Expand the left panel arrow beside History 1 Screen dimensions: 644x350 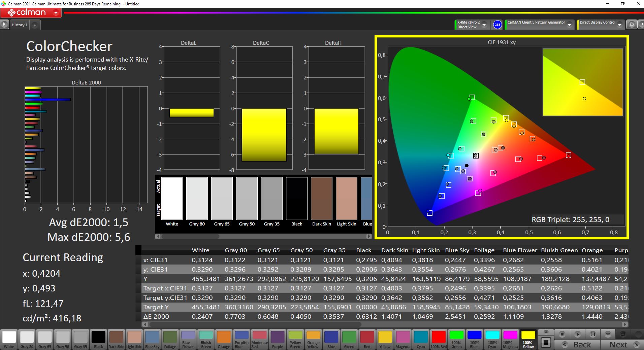4,25
